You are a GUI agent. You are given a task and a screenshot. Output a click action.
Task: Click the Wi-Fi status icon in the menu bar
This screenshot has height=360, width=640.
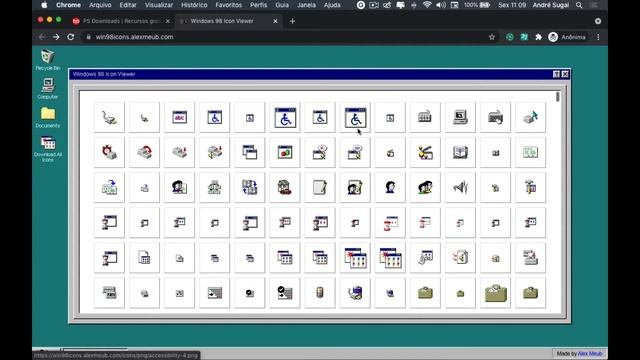point(427,5)
